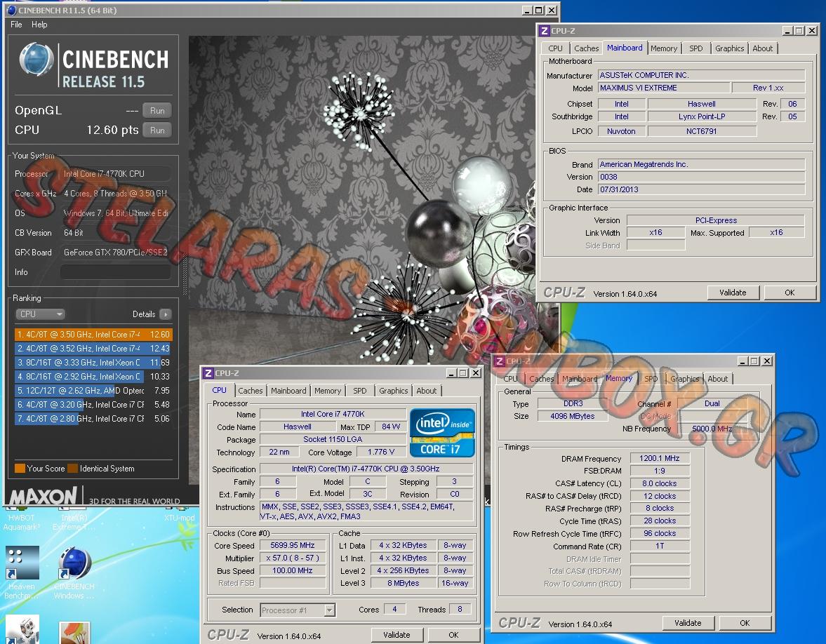Open SPD tab in bottom CPU-Z window

point(360,391)
